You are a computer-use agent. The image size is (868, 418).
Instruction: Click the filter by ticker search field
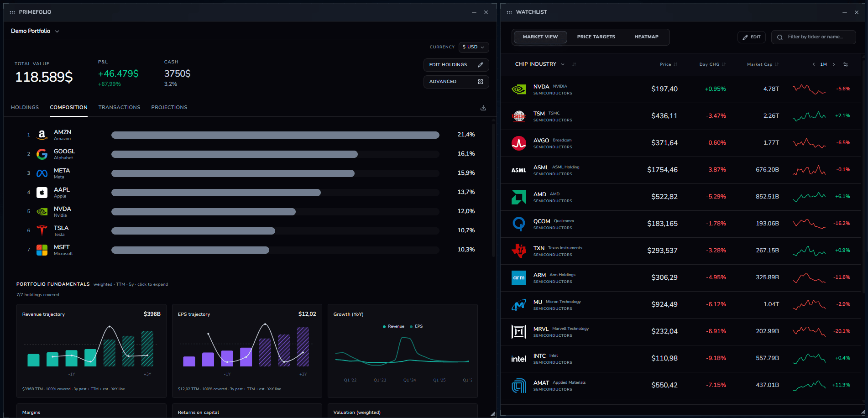[x=814, y=37]
